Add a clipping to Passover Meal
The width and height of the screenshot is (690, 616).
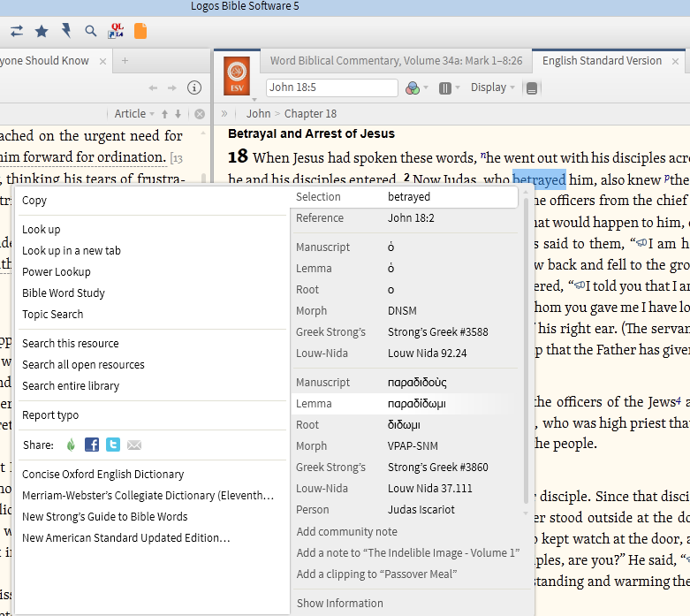coord(376,574)
